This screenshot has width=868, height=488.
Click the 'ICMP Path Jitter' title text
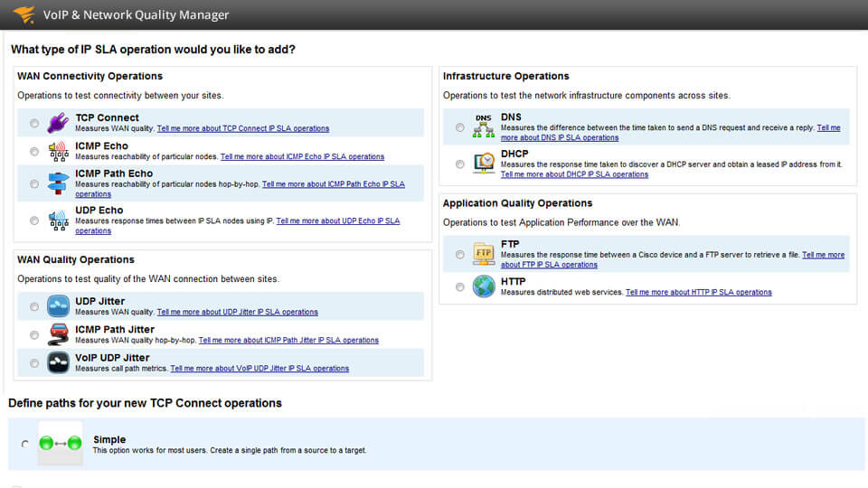[115, 329]
